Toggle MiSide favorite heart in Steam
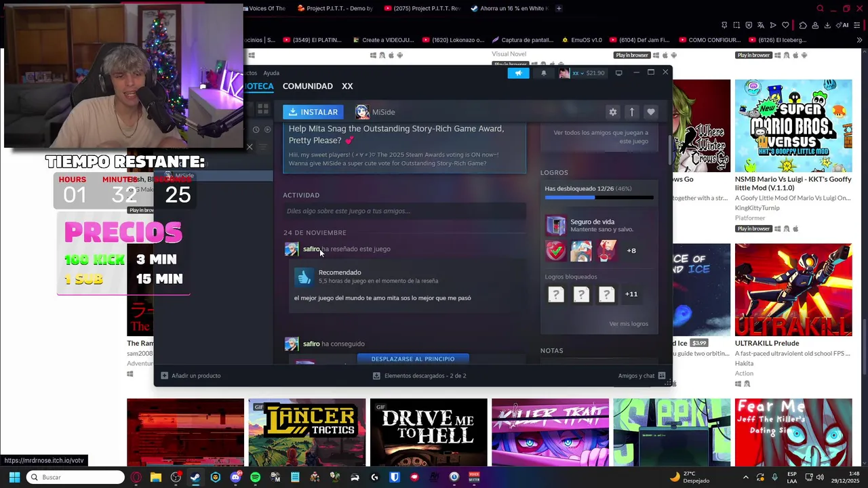This screenshot has height=488, width=868. pos(651,112)
